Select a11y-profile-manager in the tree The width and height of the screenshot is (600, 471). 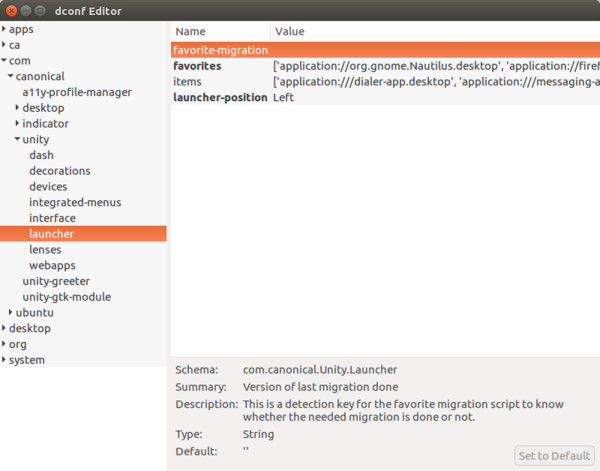pyautogui.click(x=77, y=92)
